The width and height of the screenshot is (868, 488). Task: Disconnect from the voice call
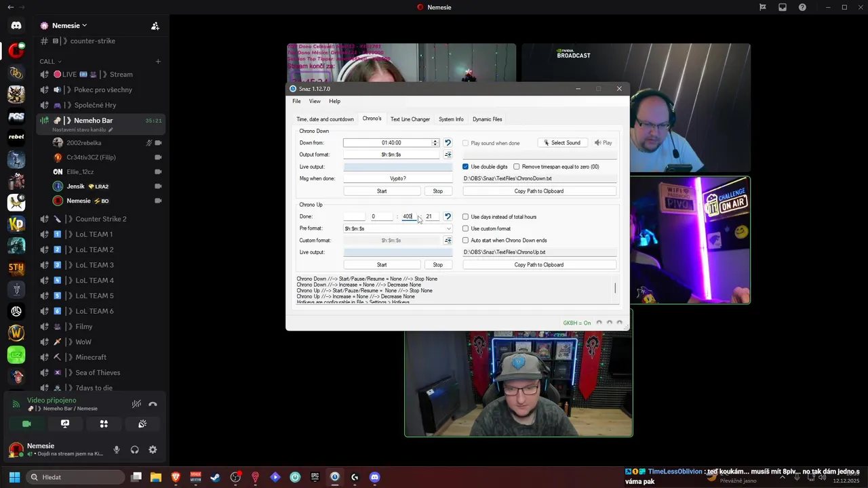[153, 404]
